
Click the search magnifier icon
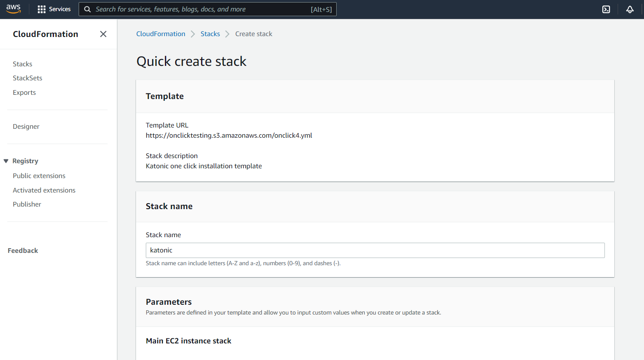tap(87, 9)
